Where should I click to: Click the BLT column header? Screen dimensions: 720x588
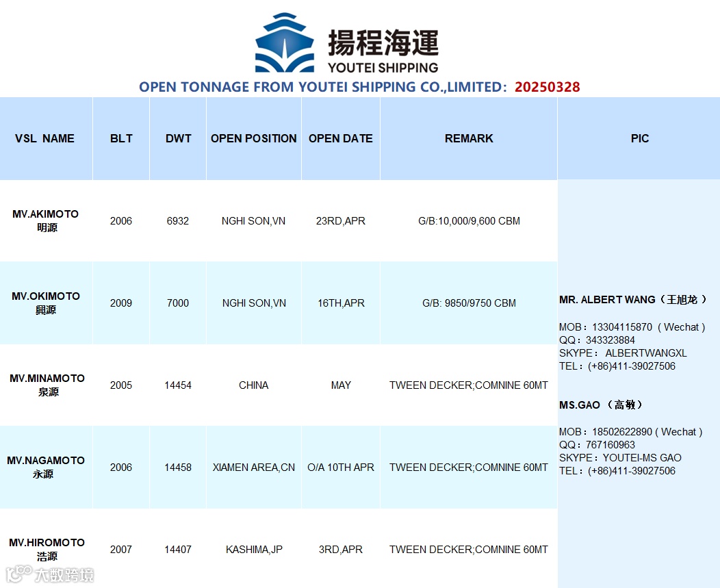(x=121, y=138)
